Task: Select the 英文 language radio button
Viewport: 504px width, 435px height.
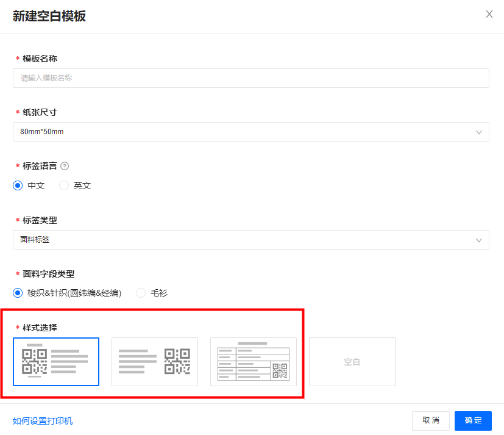Action: pos(64,185)
